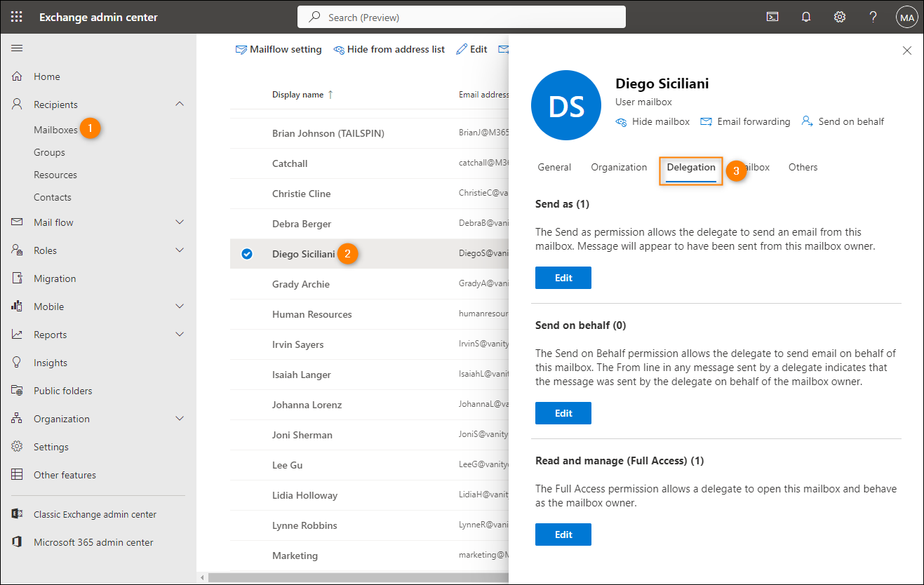The height and width of the screenshot is (585, 924).
Task: Collapse the navigation hamburger menu
Action: point(18,48)
